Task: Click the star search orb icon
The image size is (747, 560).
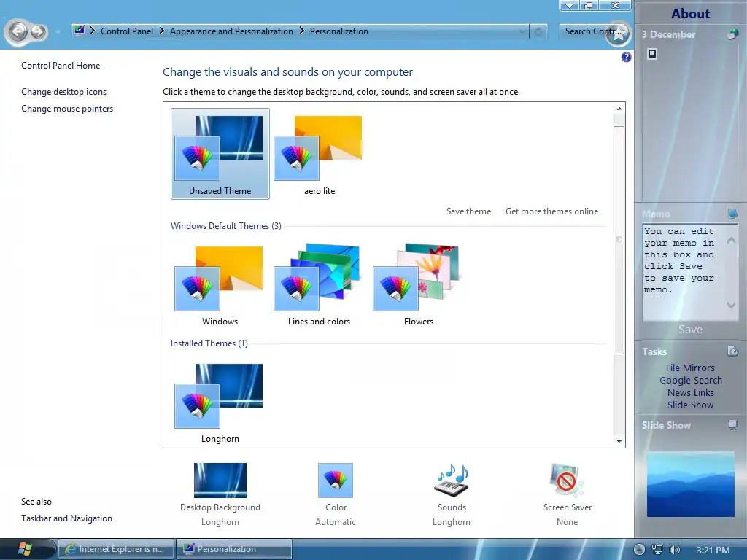Action: pos(618,34)
